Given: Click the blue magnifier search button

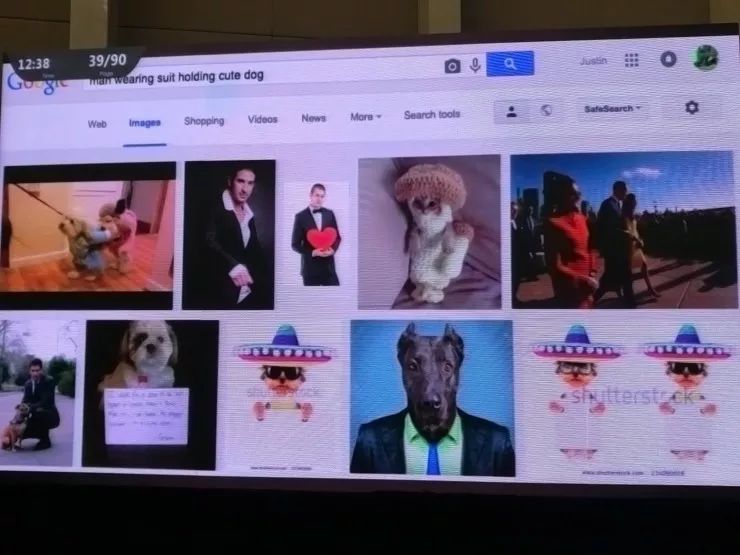Looking at the screenshot, I should pyautogui.click(x=510, y=63).
